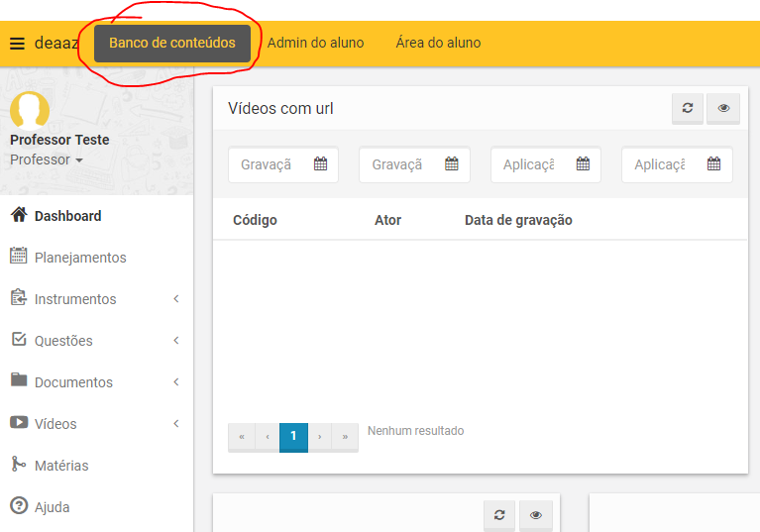Open Vídeos menu item
The image size is (760, 532).
tap(55, 424)
